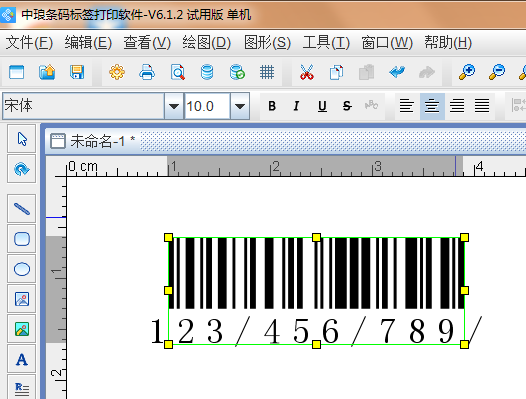Click the barcode bars on the canvas
This screenshot has height=399, width=526.
tap(316, 273)
